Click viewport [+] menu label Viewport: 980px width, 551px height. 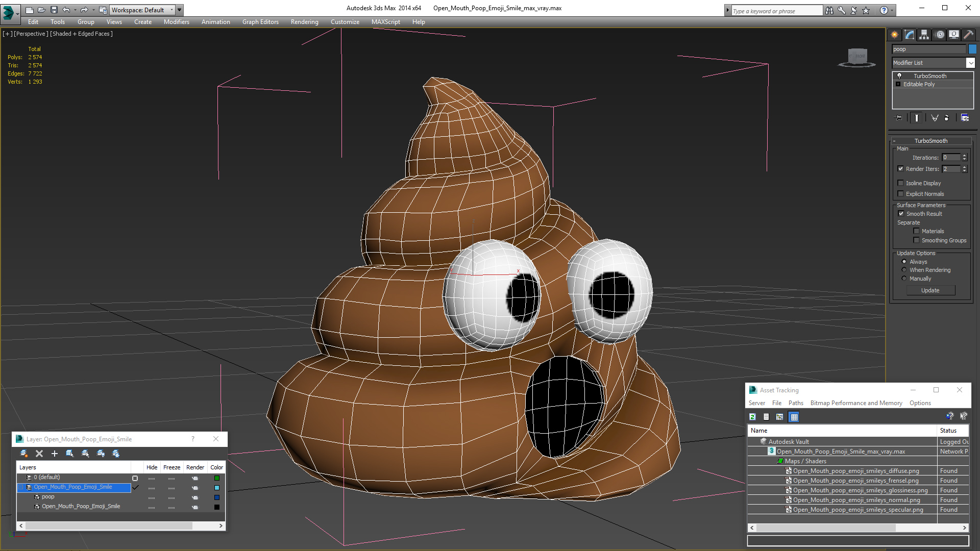[x=7, y=34]
